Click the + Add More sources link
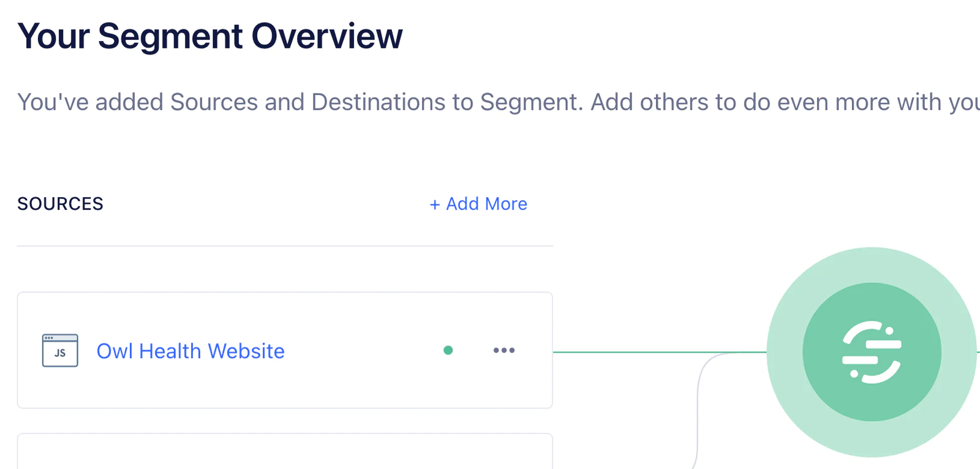 point(478,204)
